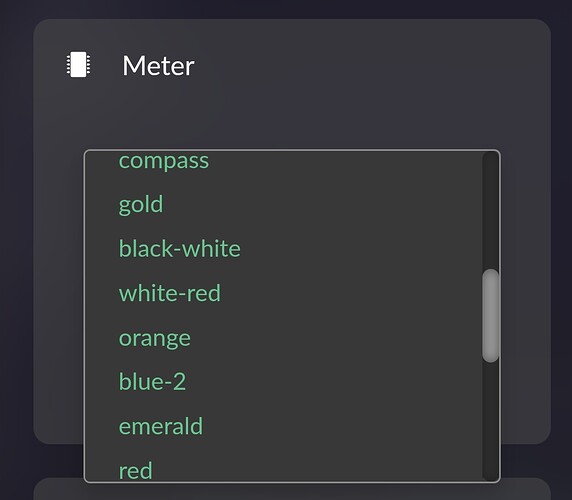Click the partially visible card below Meter
Viewport: 572px width, 500px height.
click(x=292, y=489)
